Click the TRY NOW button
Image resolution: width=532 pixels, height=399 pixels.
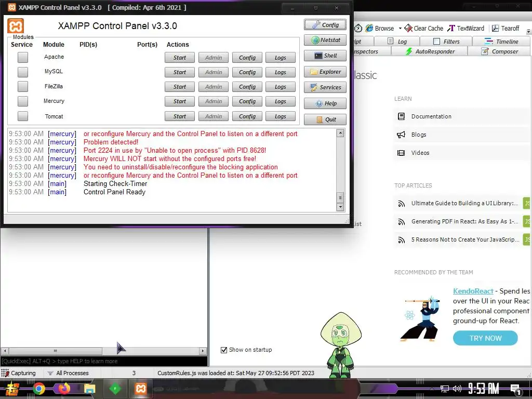coord(485,338)
